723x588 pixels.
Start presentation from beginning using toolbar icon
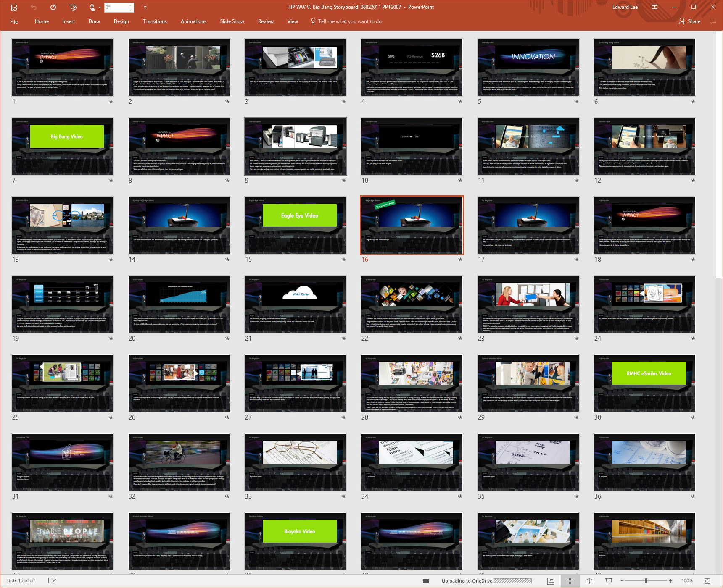(73, 7)
